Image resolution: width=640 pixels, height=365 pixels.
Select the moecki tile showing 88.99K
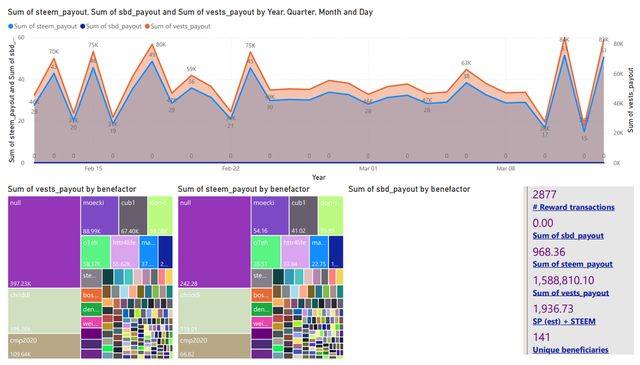pos(100,216)
